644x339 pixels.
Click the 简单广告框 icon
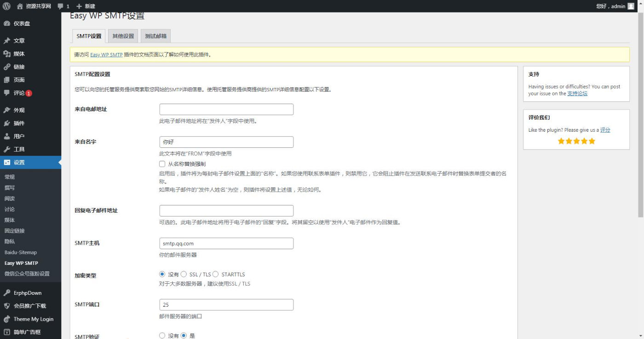pos(7,332)
